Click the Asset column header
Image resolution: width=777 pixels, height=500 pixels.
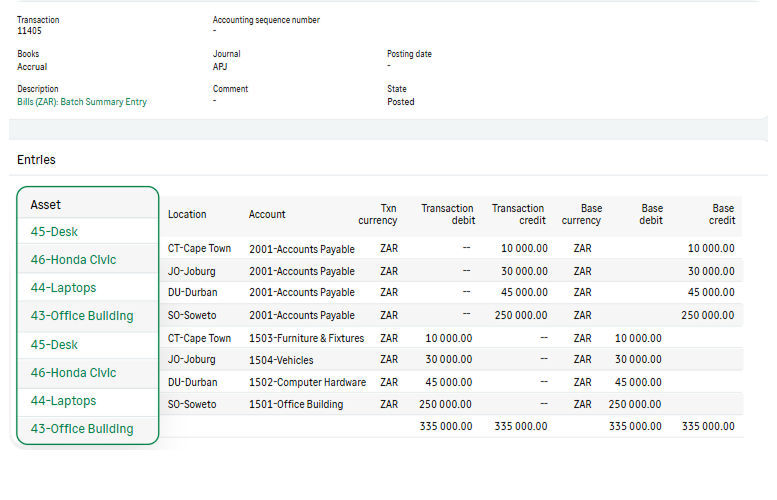coord(46,205)
